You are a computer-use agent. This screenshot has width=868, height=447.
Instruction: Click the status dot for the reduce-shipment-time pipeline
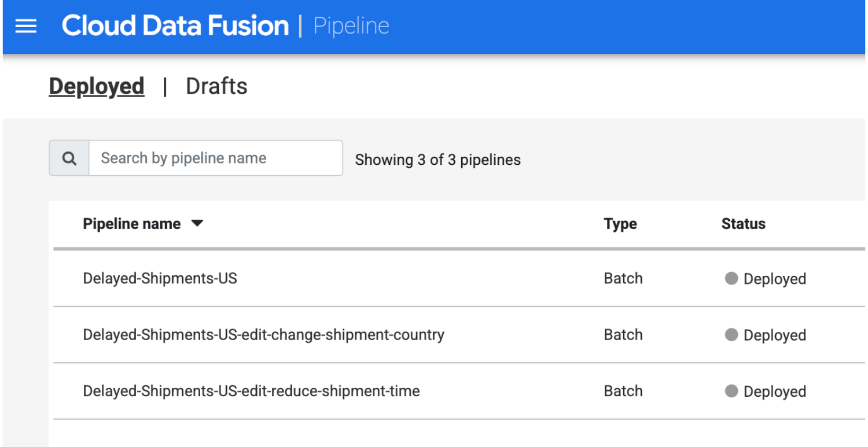[731, 391]
